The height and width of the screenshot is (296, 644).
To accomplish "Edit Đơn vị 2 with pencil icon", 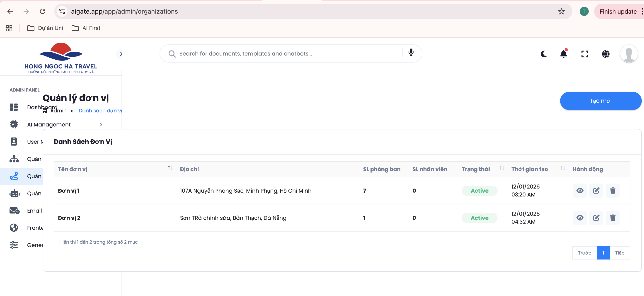I will click(596, 218).
